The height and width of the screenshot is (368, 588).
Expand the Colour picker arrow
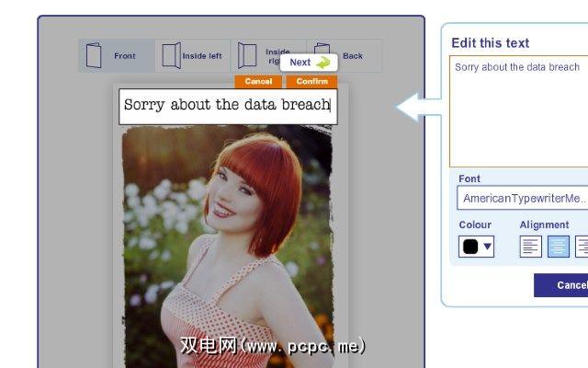(x=487, y=247)
